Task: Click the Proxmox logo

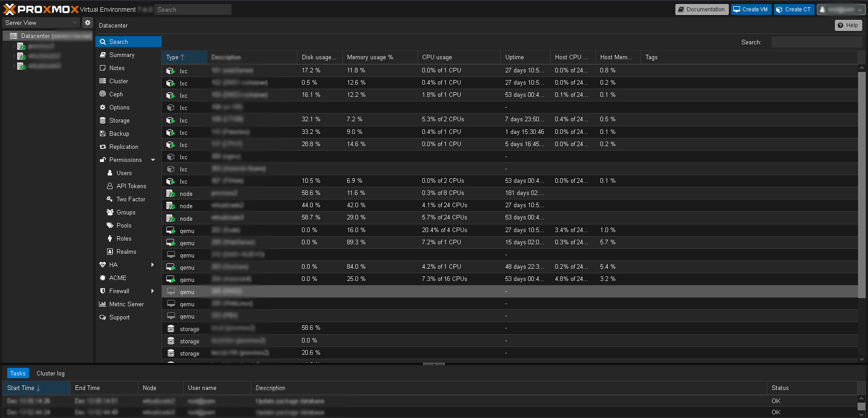Action: 41,9
